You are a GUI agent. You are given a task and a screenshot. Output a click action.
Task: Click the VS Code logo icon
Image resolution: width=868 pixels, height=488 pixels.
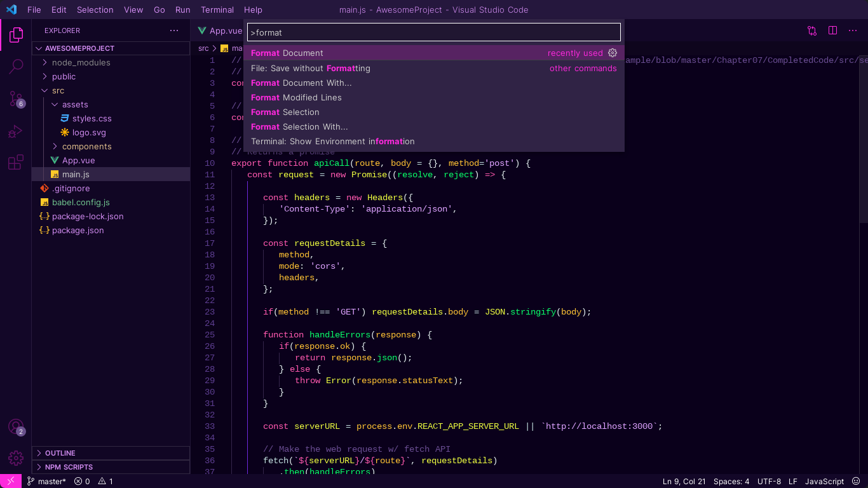(x=11, y=10)
